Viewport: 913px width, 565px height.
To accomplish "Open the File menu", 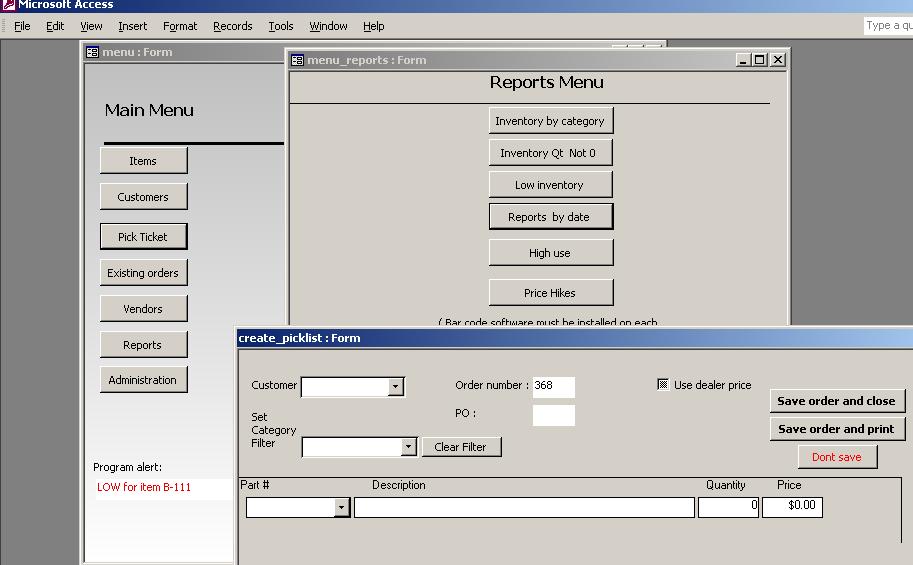I will click(22, 26).
